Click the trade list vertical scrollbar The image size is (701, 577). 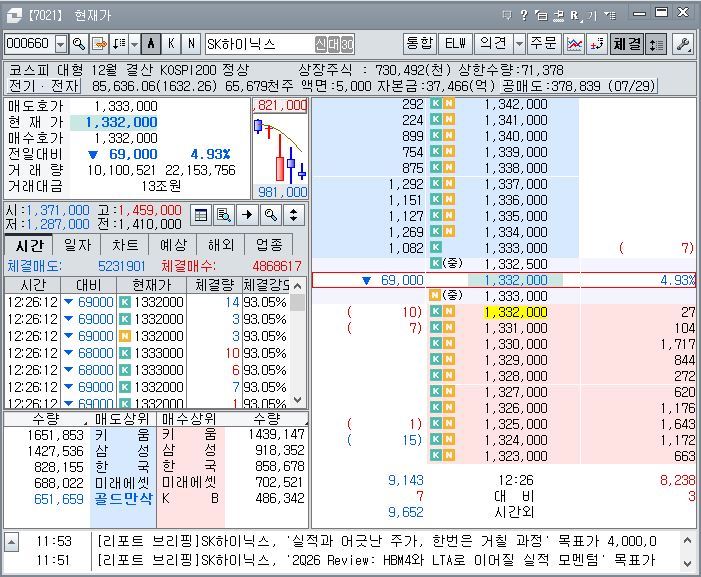[x=298, y=342]
